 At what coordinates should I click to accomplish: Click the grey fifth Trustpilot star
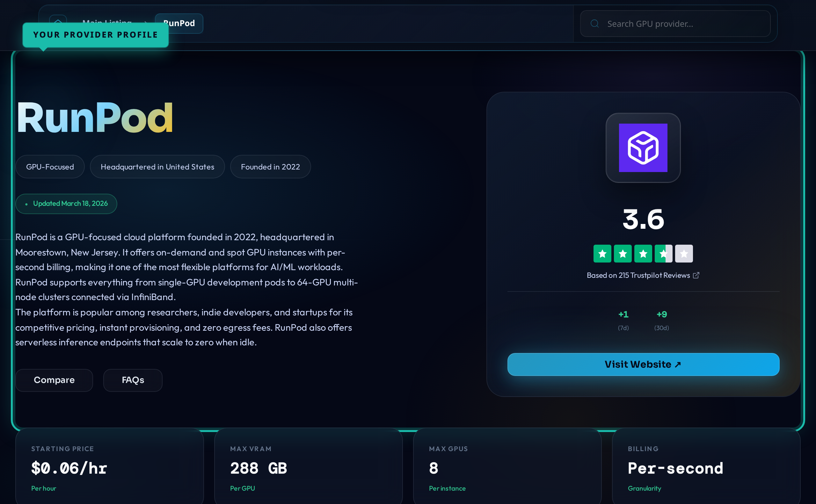click(684, 254)
